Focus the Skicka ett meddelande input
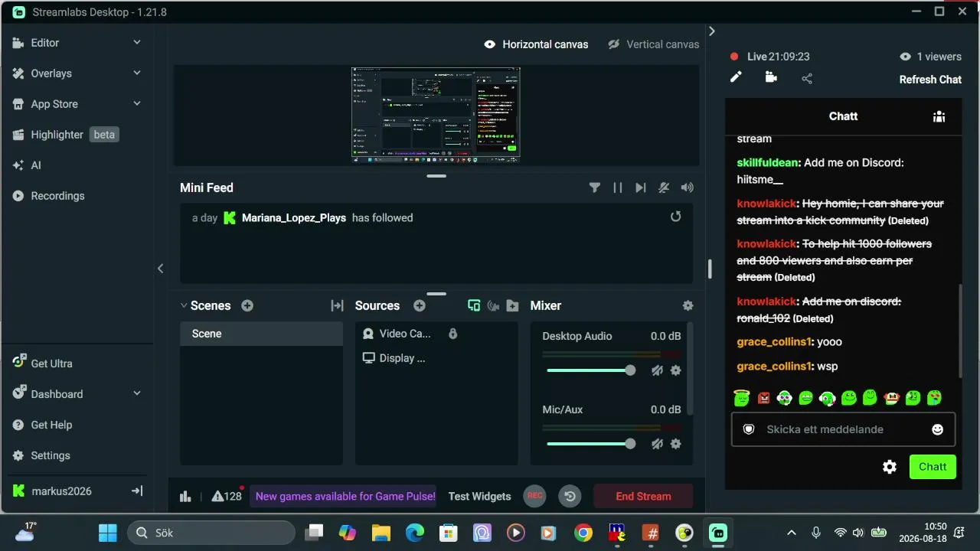The height and width of the screenshot is (551, 980). (x=842, y=429)
